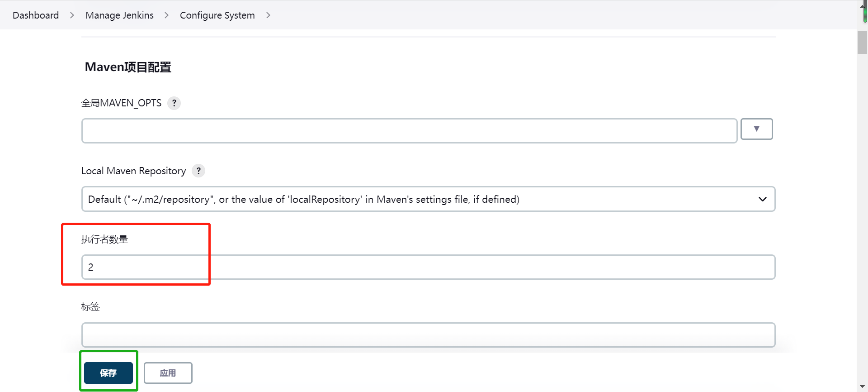
Task: Open the Local Maven Repository dropdown
Action: [428, 199]
